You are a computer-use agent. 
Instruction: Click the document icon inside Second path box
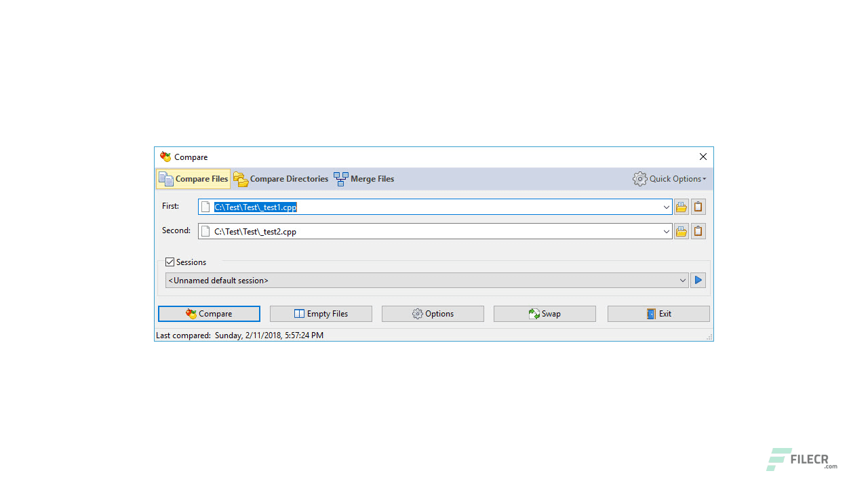205,231
